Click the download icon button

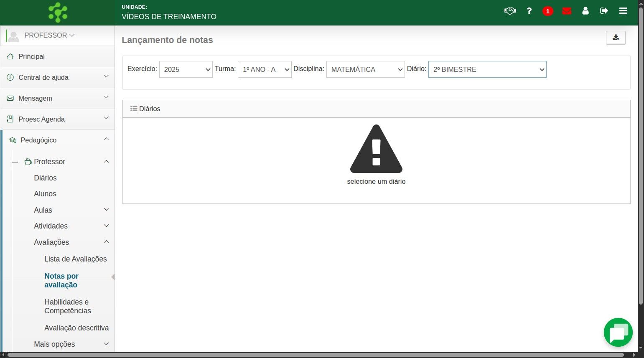click(616, 38)
